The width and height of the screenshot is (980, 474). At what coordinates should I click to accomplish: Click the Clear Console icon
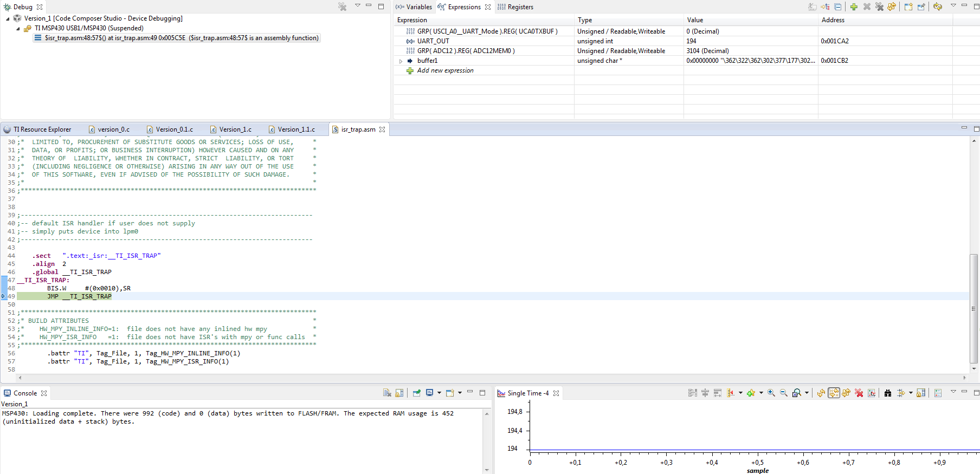pyautogui.click(x=387, y=393)
